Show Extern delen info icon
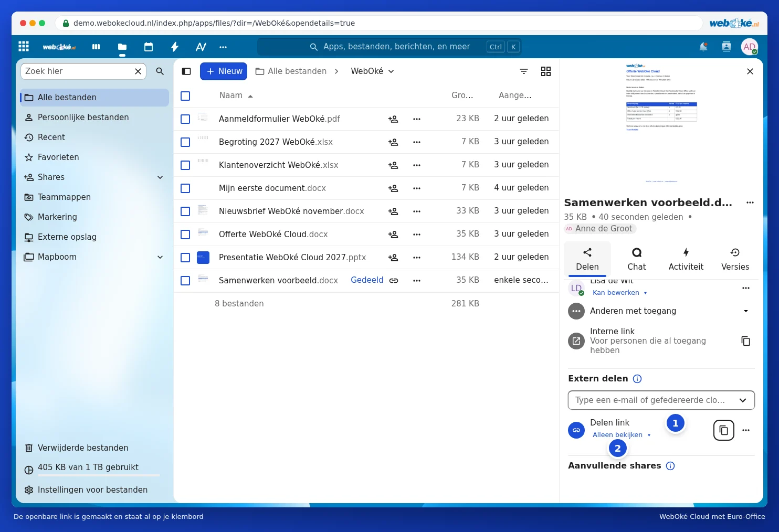Image resolution: width=779 pixels, height=532 pixels. coord(637,379)
